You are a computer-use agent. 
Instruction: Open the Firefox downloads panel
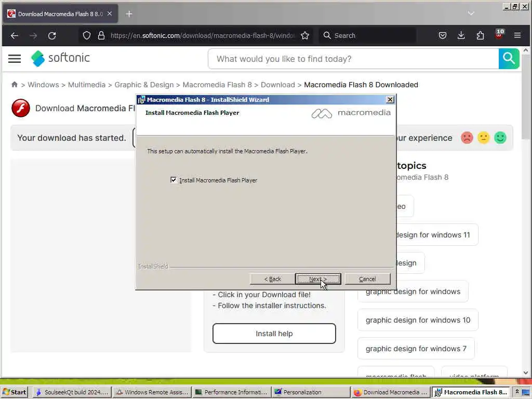461,36
